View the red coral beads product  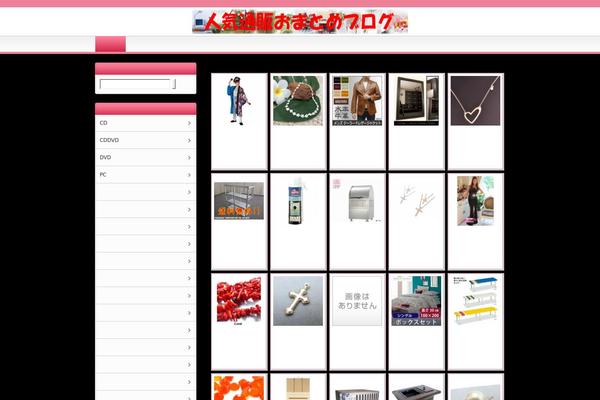point(239,301)
